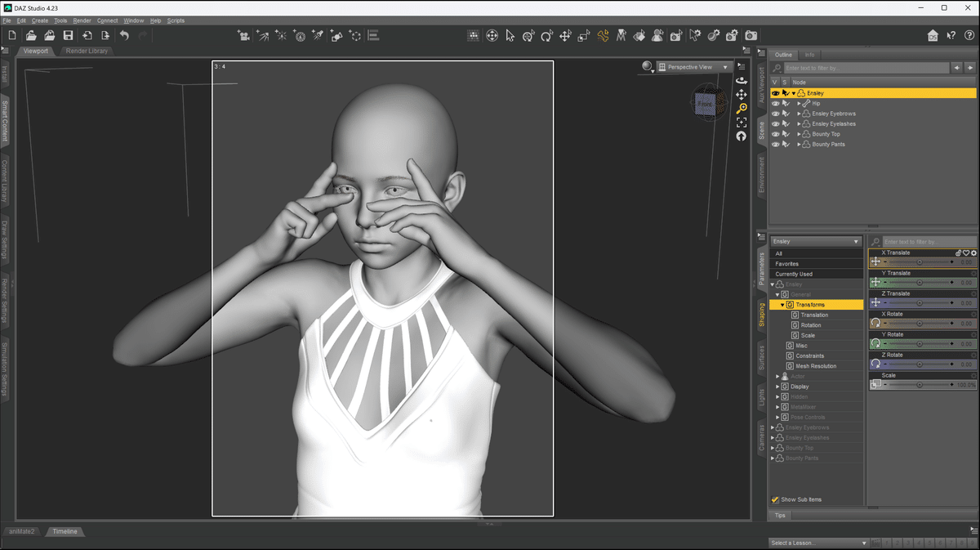Toggle visibility of the Hip node
980x550 pixels.
click(x=775, y=104)
